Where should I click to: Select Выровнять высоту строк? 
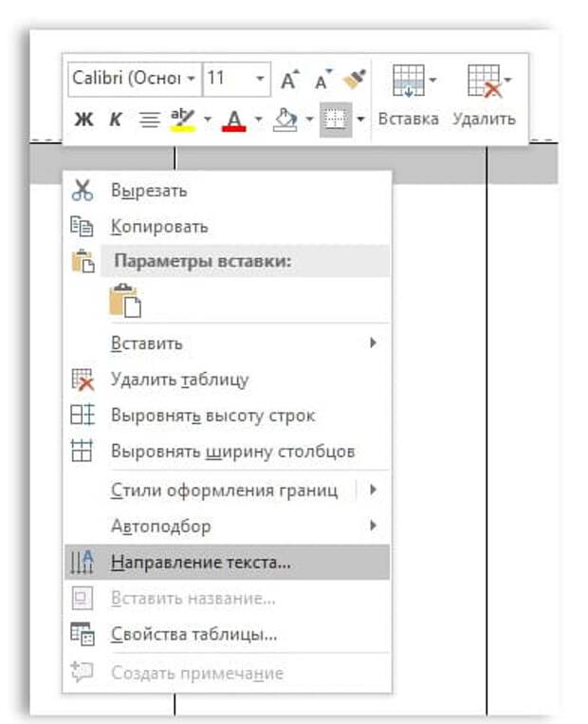[227, 416]
